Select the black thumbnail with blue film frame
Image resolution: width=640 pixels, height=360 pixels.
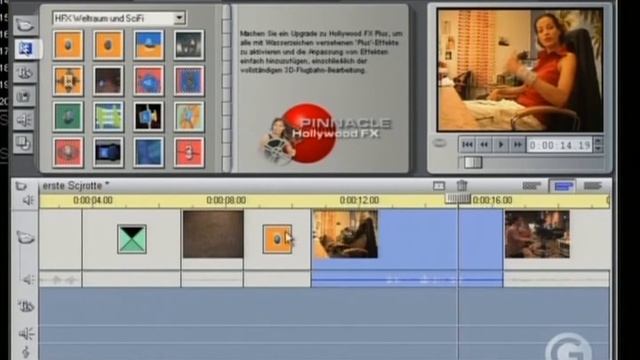tap(149, 117)
